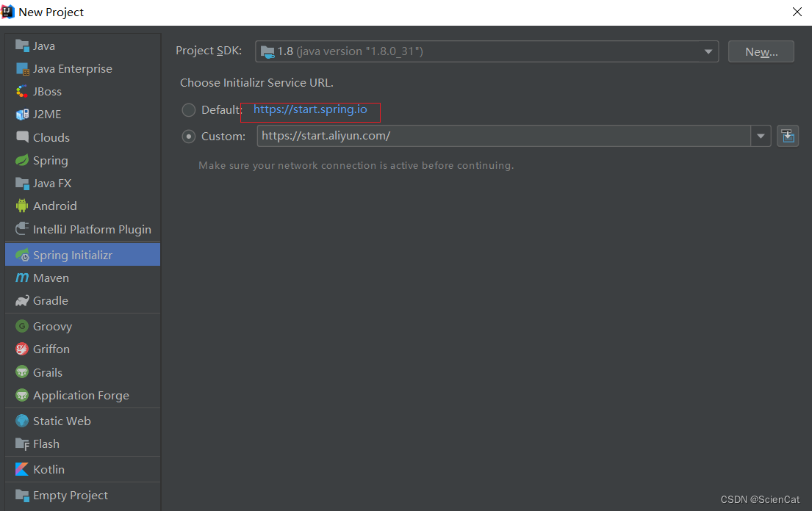Expand the Custom URL history dropdown arrow

click(761, 136)
